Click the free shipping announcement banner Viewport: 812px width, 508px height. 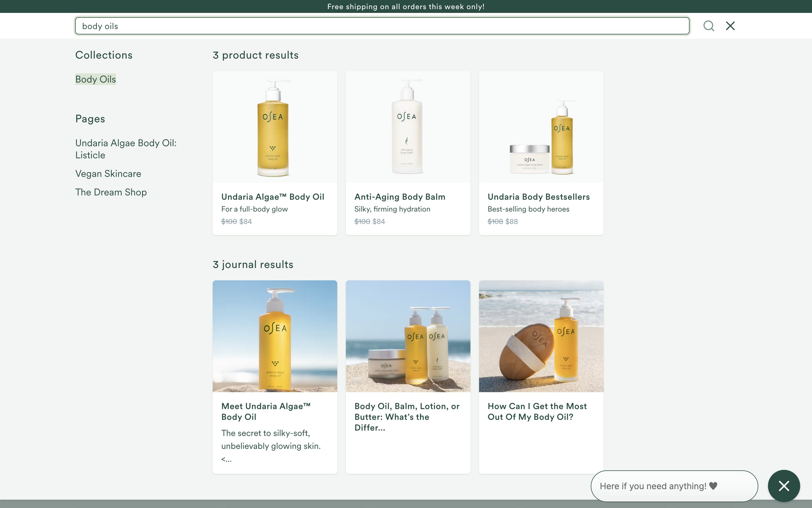point(406,7)
